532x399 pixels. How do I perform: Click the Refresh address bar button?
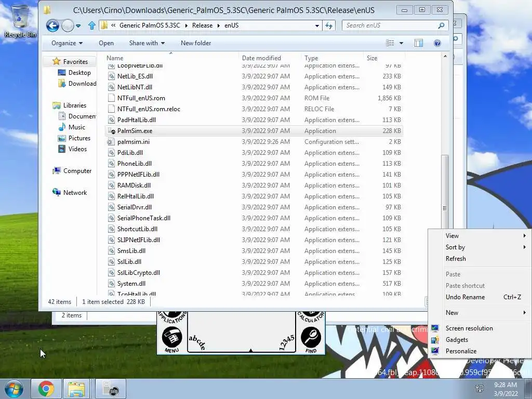(x=329, y=25)
